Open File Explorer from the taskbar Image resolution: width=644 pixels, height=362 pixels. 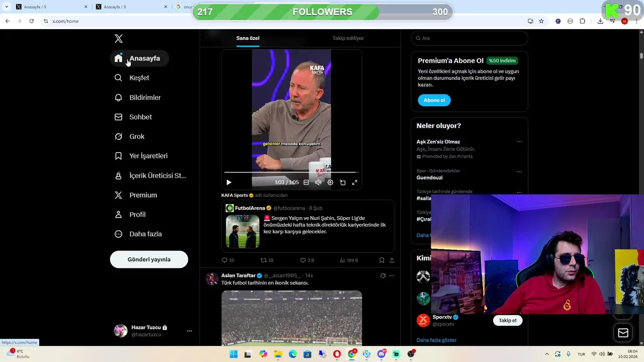[x=278, y=354]
